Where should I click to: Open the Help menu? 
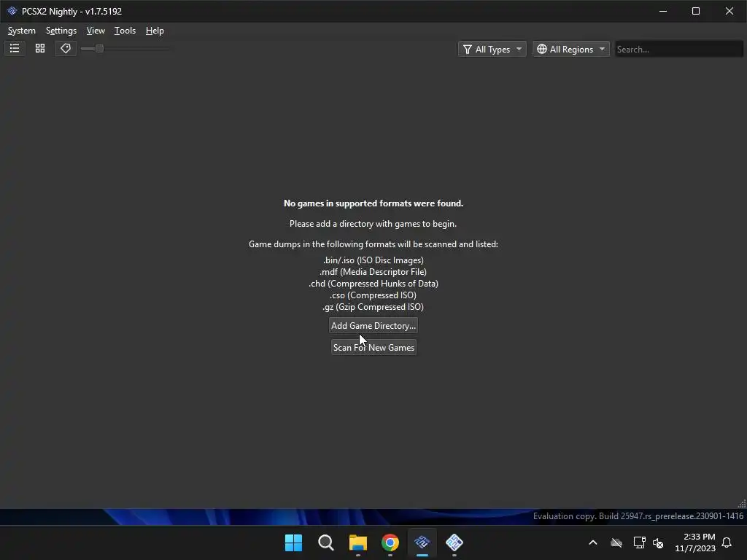coord(155,31)
